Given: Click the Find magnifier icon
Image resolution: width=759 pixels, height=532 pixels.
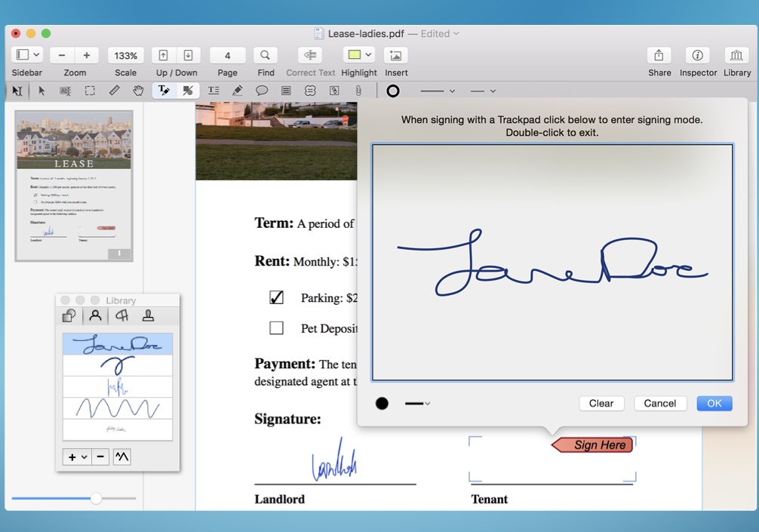Looking at the screenshot, I should 265,55.
